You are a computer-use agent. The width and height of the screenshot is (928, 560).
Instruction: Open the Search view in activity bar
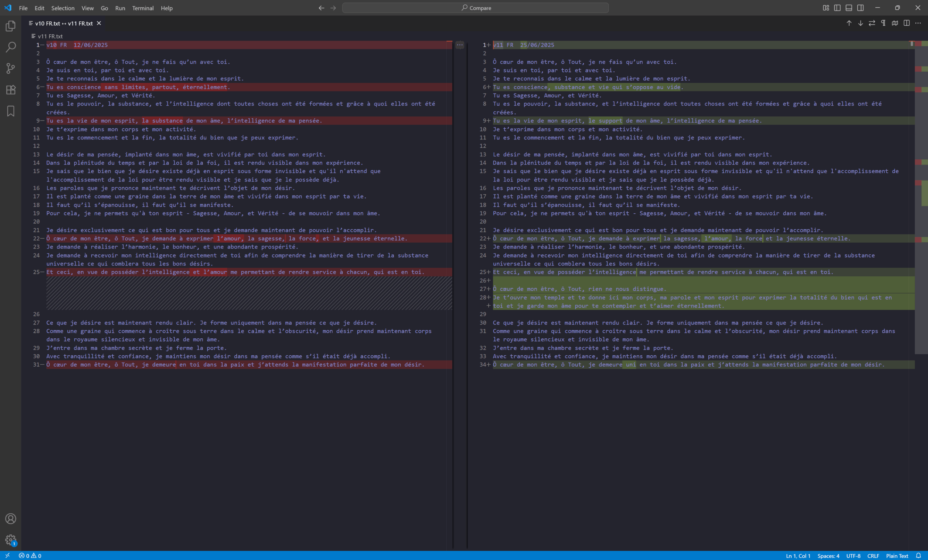(11, 47)
